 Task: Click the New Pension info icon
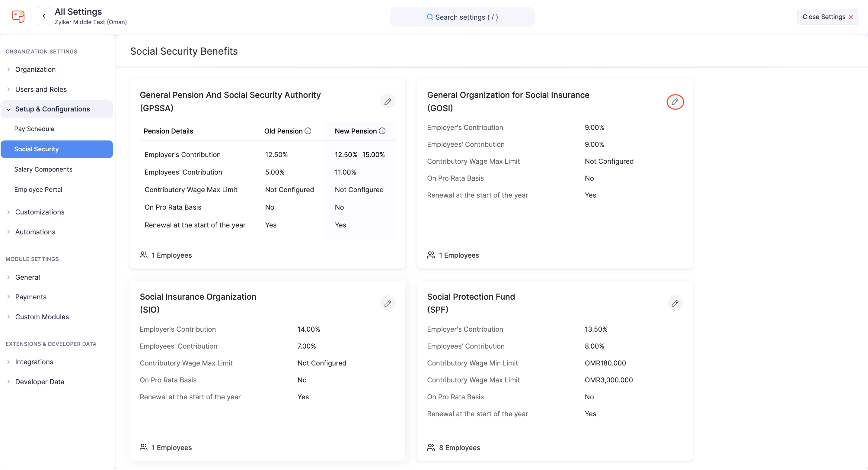coord(382,131)
